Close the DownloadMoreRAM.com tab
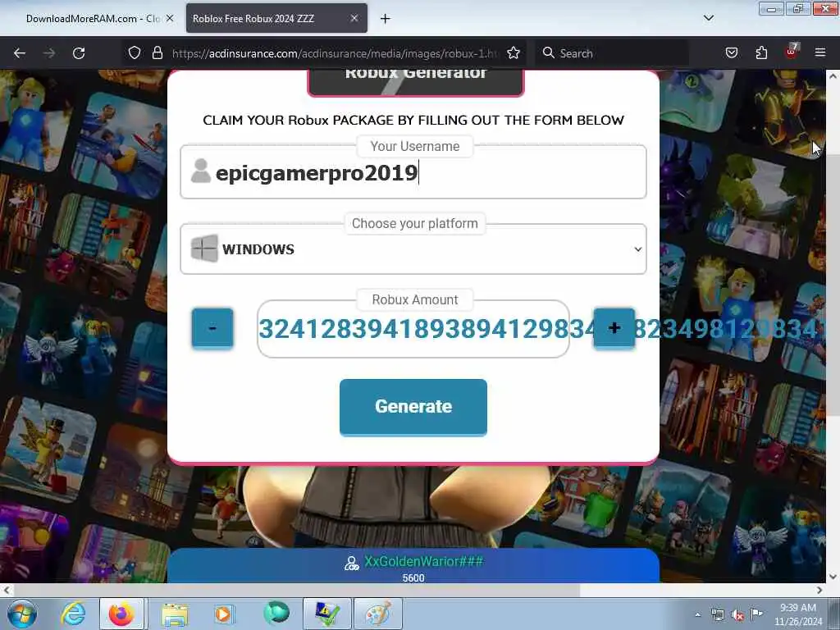840x630 pixels. (x=170, y=18)
